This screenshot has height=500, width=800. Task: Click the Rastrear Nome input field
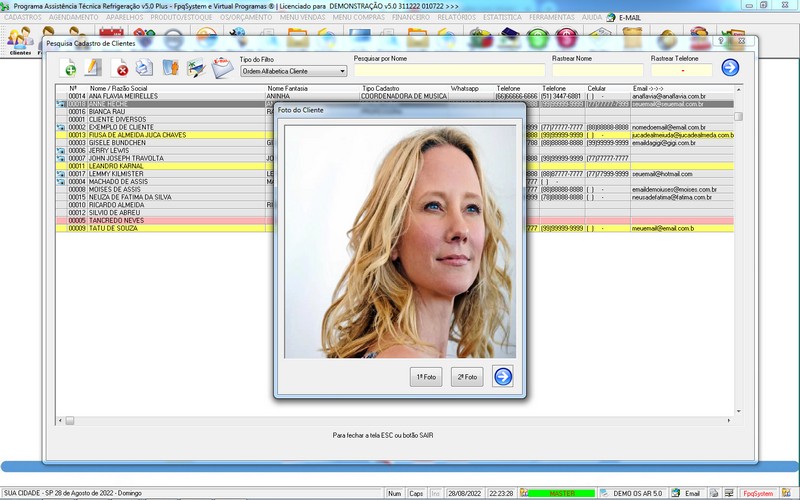[597, 70]
